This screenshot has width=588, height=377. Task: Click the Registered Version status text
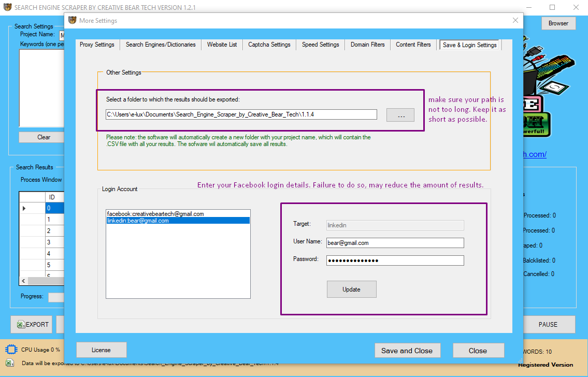[x=546, y=365]
